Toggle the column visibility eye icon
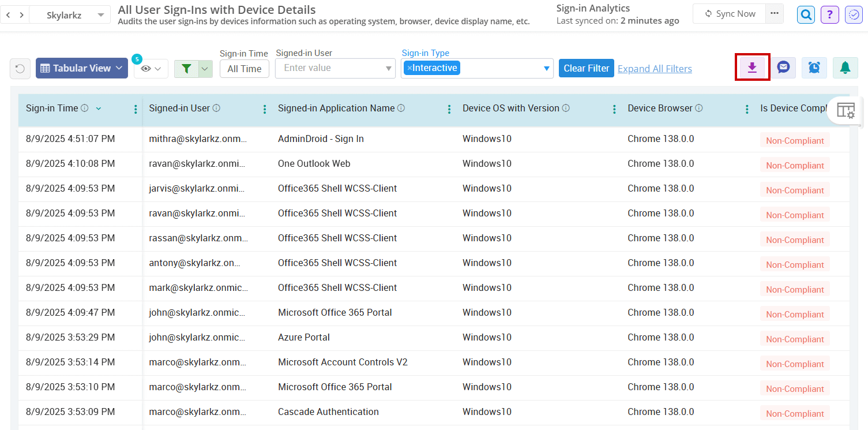 147,68
